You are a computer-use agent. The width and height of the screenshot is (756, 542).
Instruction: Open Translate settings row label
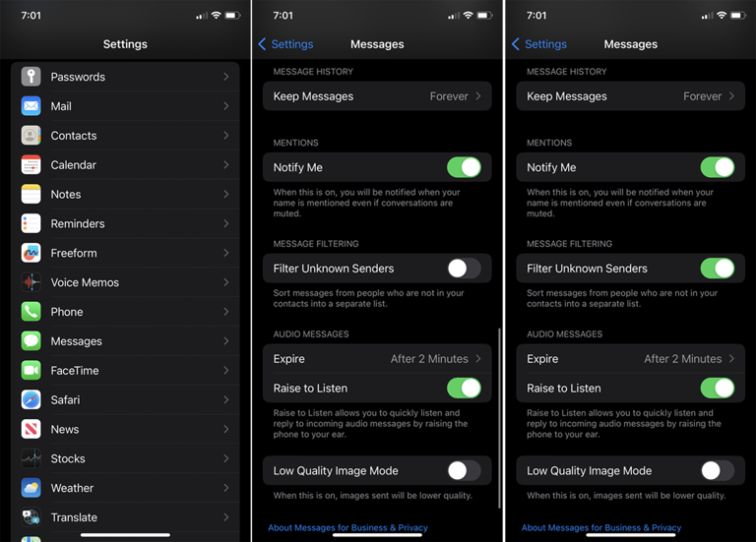tap(74, 518)
